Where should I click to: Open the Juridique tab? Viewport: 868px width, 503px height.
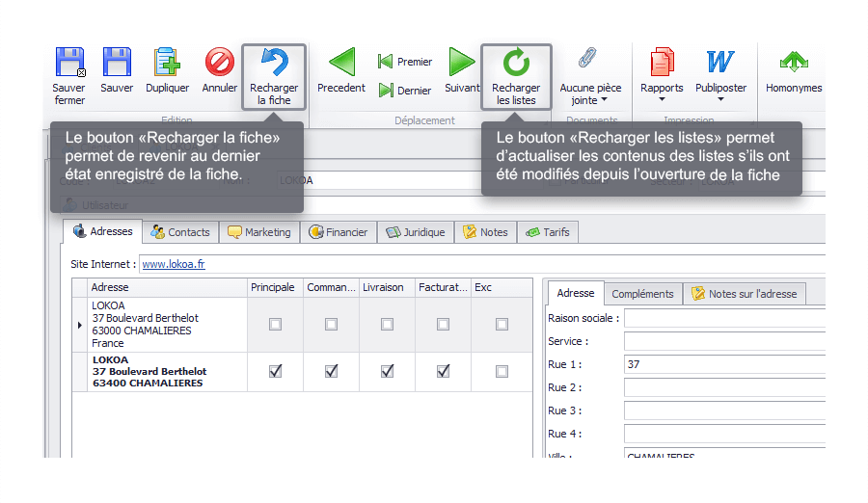(416, 232)
